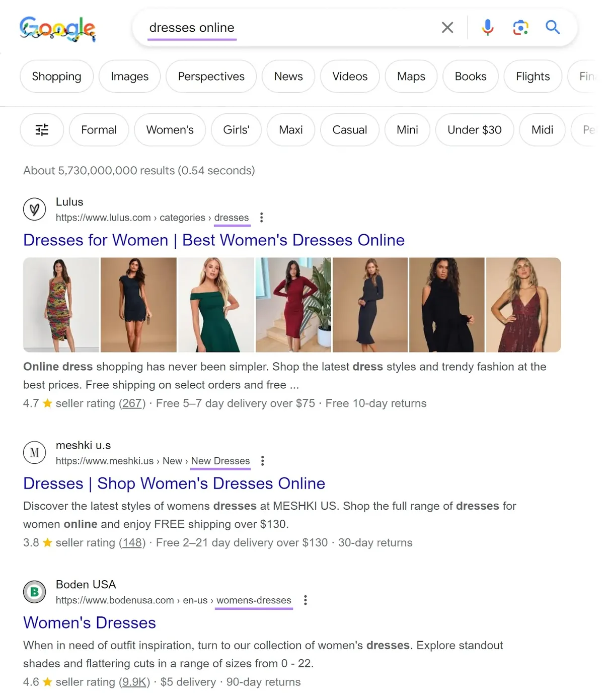Clear the search box with X icon

point(447,27)
